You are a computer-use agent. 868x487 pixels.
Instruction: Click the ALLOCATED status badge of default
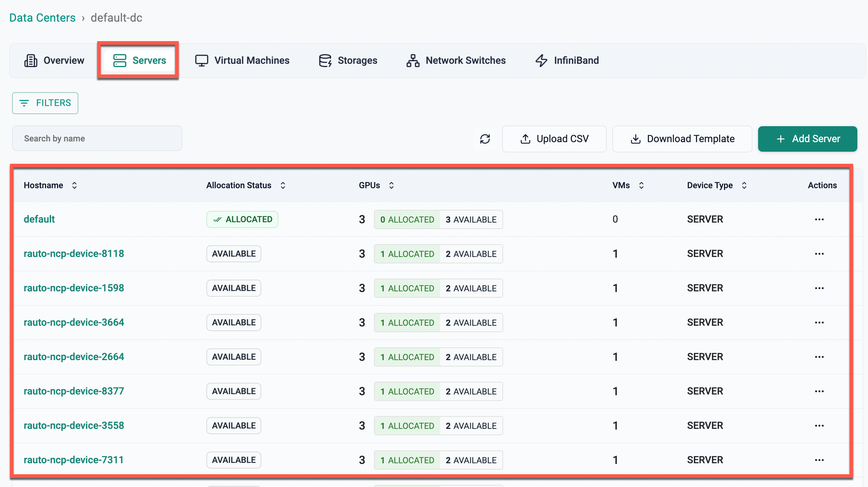242,219
